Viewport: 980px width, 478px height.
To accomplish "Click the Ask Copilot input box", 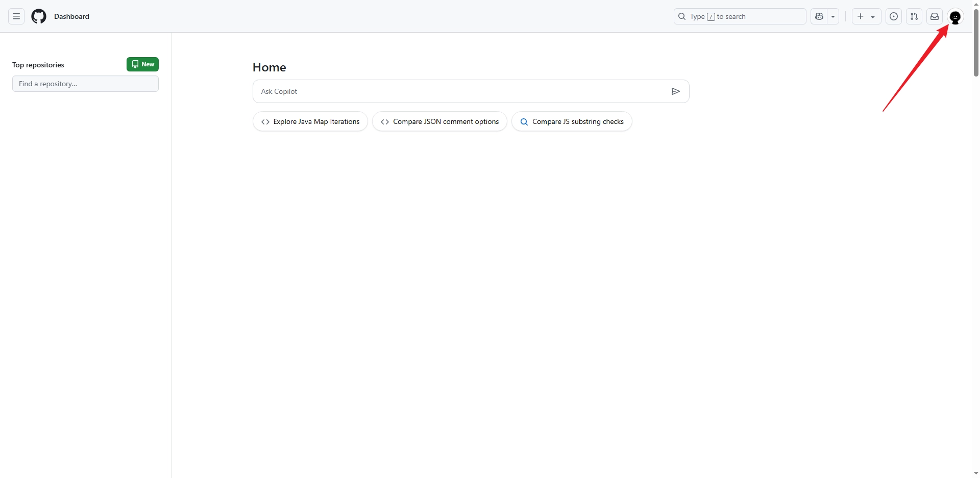I will click(x=471, y=91).
